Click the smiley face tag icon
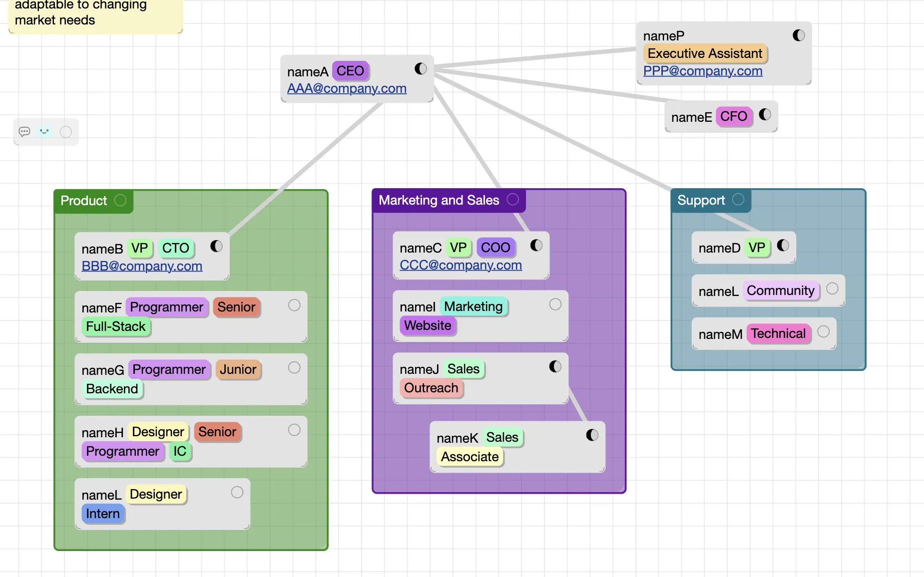The image size is (924, 577). pyautogui.click(x=44, y=132)
